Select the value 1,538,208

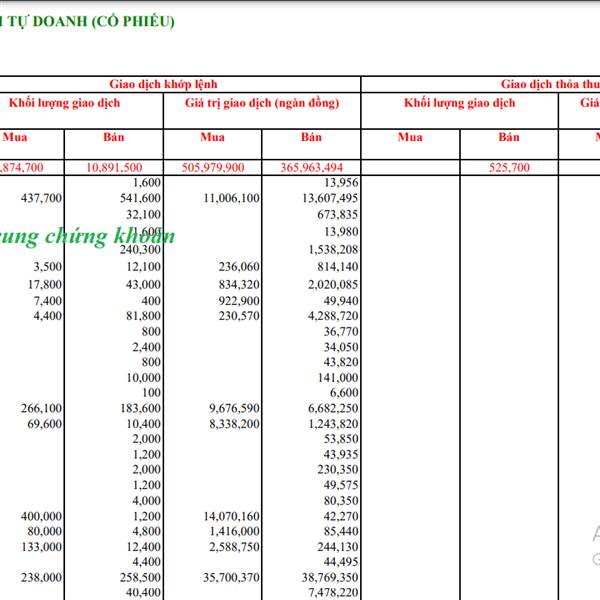click(x=333, y=249)
